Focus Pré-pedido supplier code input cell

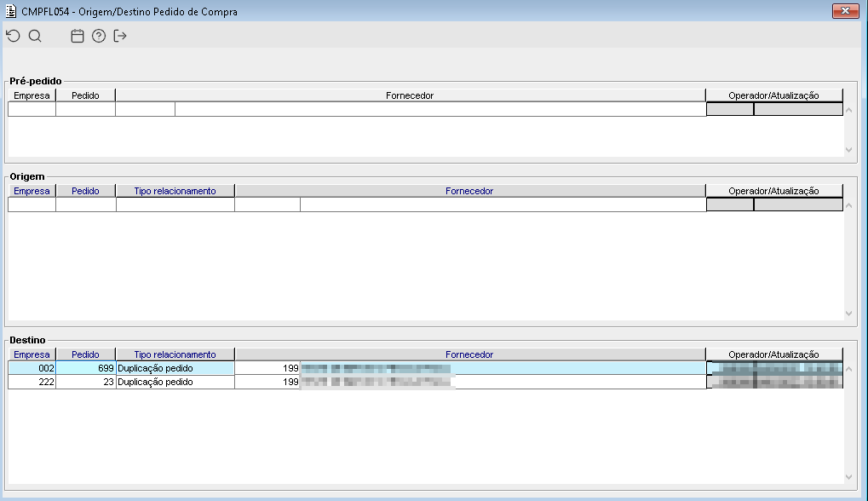(x=145, y=109)
